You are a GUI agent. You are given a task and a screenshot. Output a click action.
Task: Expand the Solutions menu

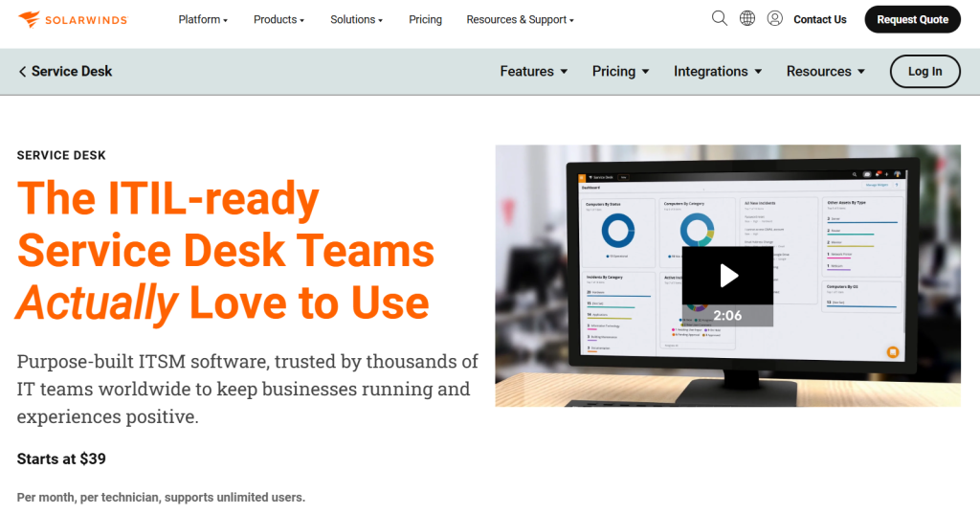pyautogui.click(x=356, y=19)
